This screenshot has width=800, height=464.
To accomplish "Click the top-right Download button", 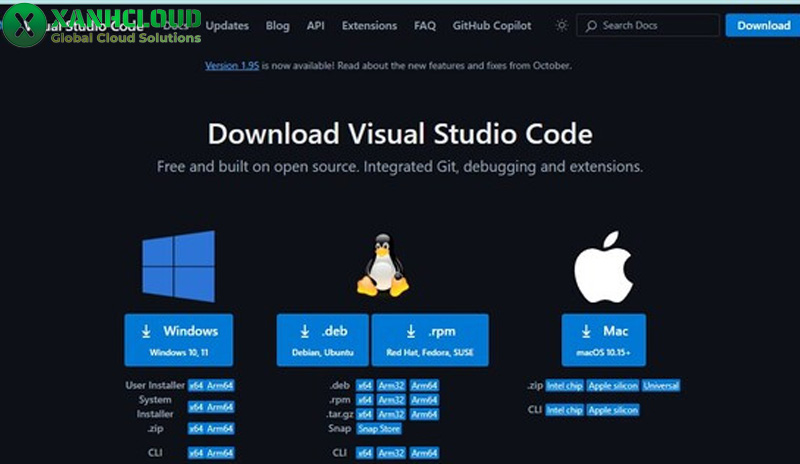I will click(x=763, y=26).
